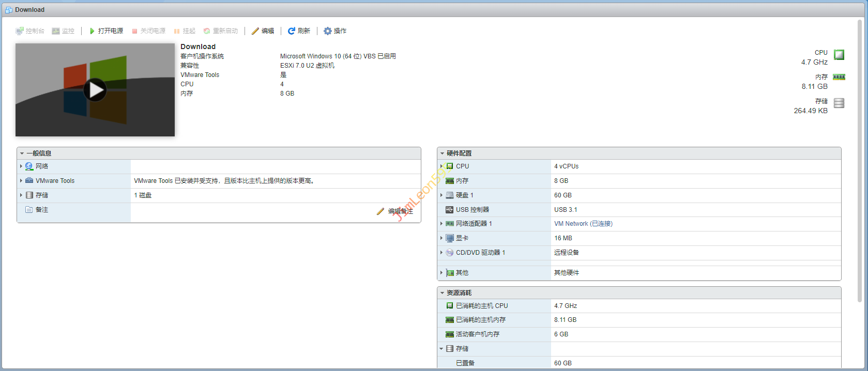Screen dimensions: 868x371
Task: Collapse the General Information (一般信息) panel
Action: coord(22,153)
